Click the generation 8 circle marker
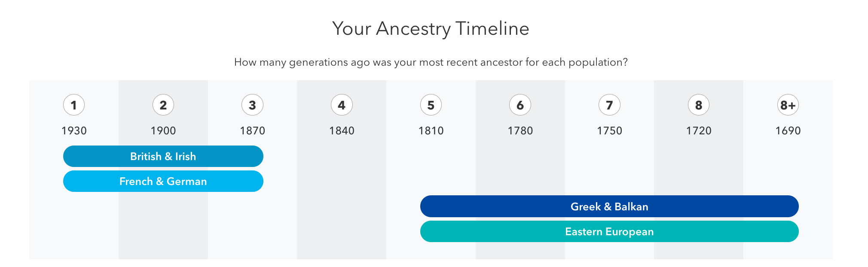The width and height of the screenshot is (868, 267). tap(699, 105)
